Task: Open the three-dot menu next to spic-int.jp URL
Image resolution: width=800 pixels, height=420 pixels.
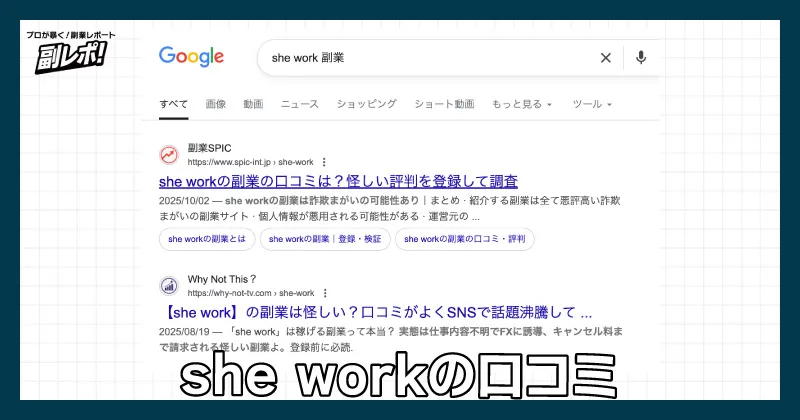Action: point(324,162)
